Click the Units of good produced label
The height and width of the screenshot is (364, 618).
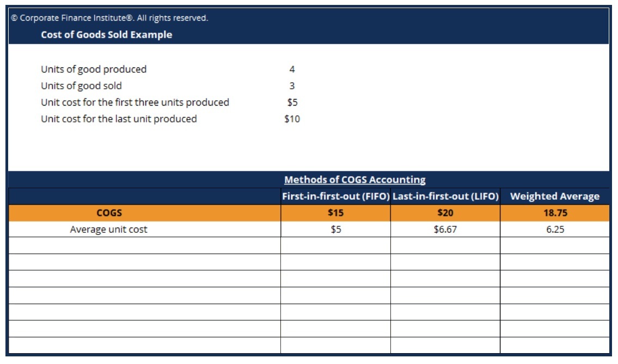pyautogui.click(x=94, y=69)
